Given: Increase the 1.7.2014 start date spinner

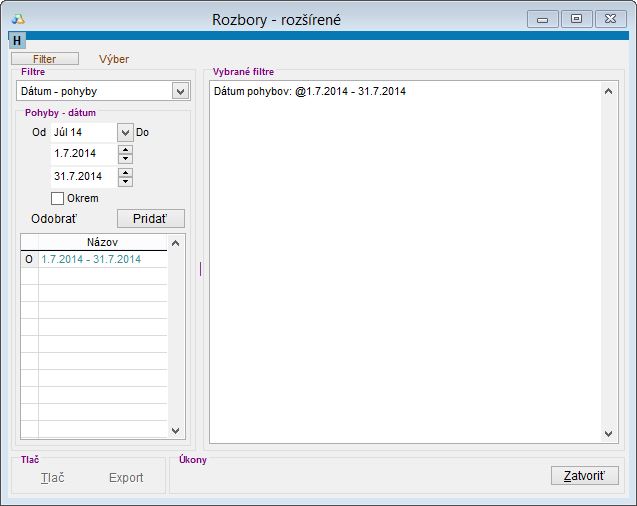Looking at the screenshot, I should pos(125,150).
